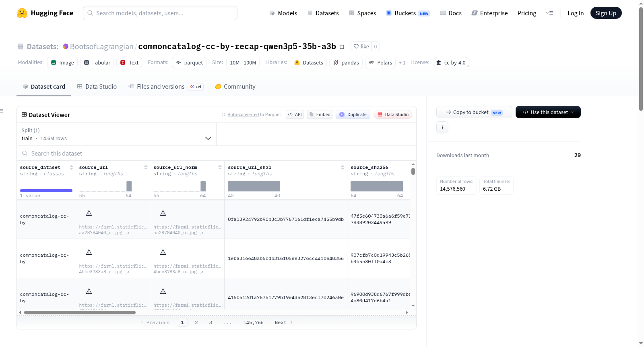Open the extra navigation menu icon
The width and height of the screenshot is (644, 347).
tap(549, 13)
